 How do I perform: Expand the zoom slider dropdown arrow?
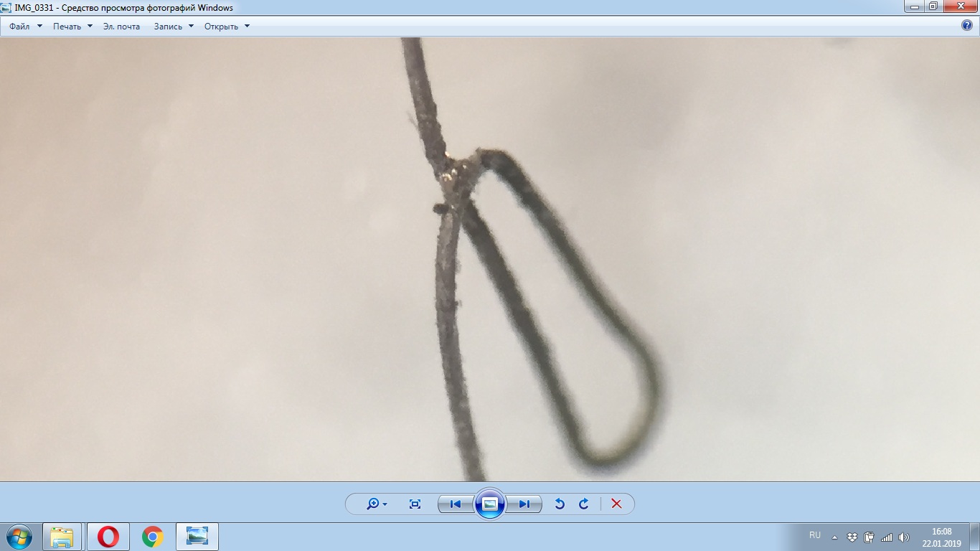pos(385,504)
